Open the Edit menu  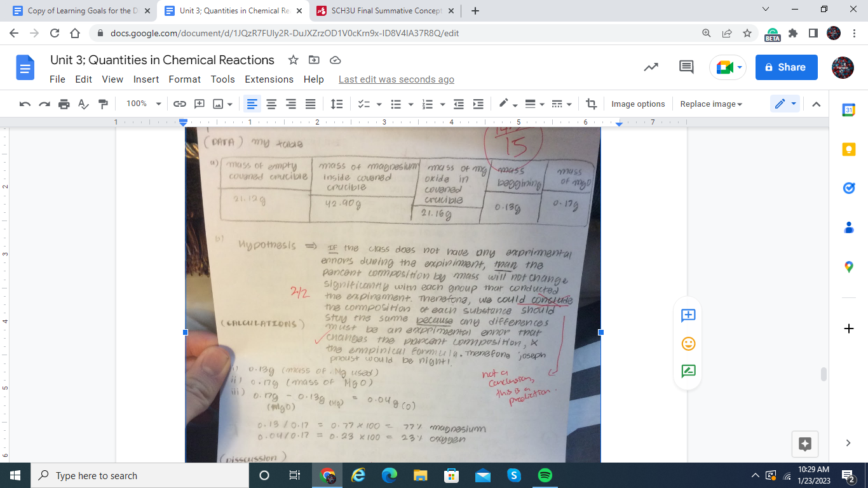point(83,79)
